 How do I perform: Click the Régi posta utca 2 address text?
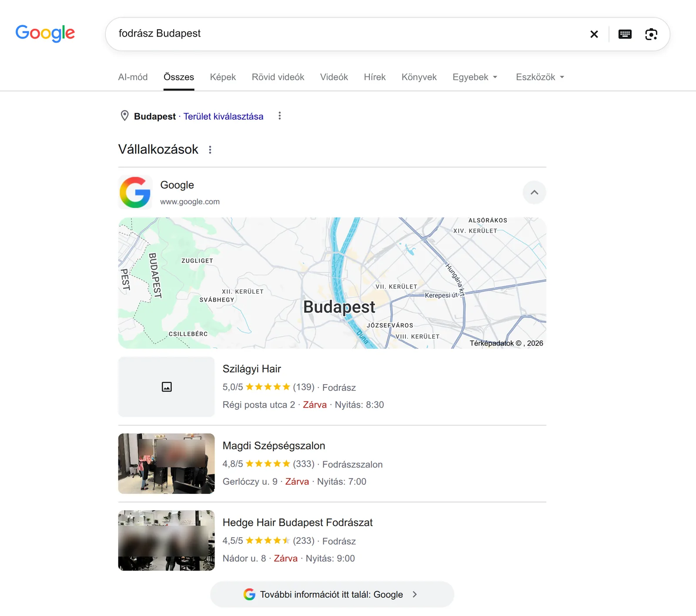pos(259,405)
